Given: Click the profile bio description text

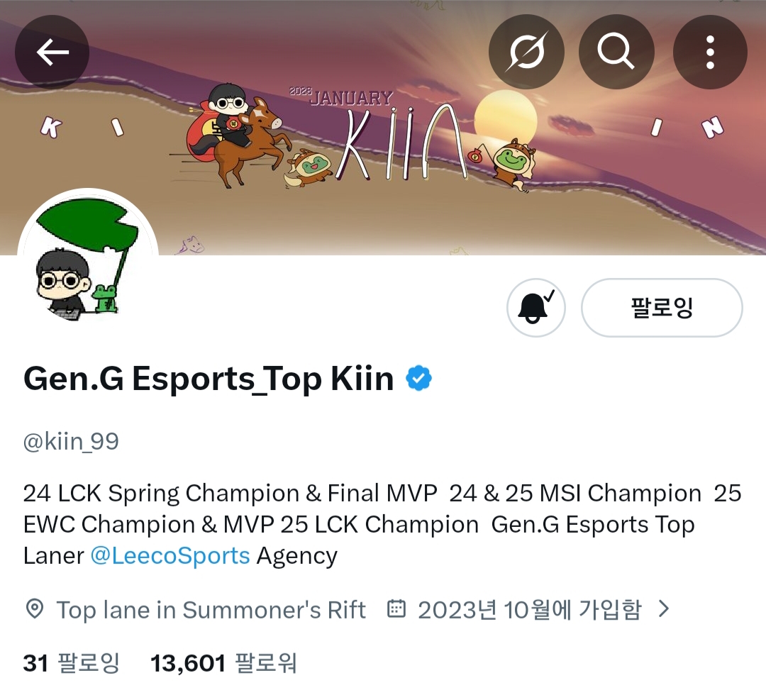Looking at the screenshot, I should pos(382,525).
